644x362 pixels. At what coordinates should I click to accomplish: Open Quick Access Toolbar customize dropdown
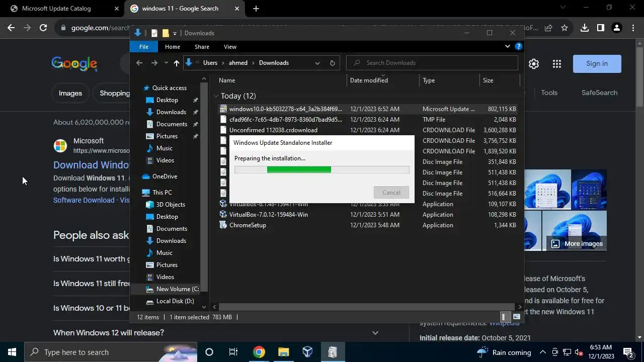[175, 33]
